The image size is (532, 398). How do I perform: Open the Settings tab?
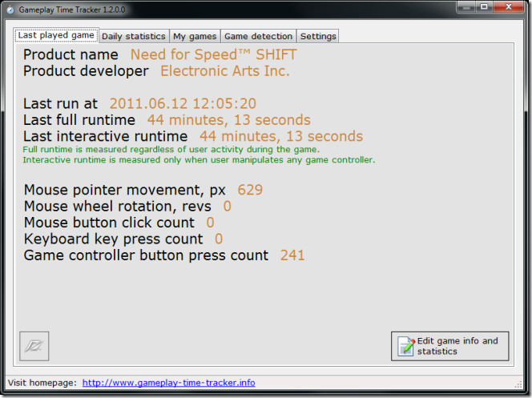[318, 36]
